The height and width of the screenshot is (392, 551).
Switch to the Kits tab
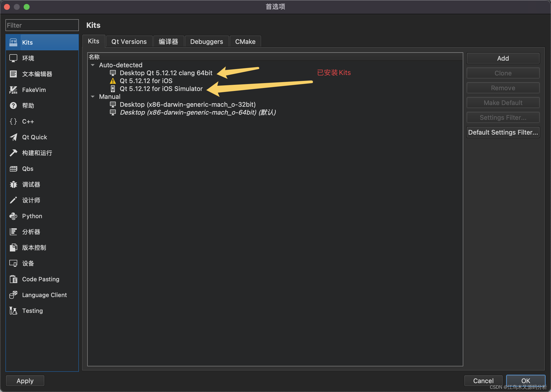click(x=94, y=41)
